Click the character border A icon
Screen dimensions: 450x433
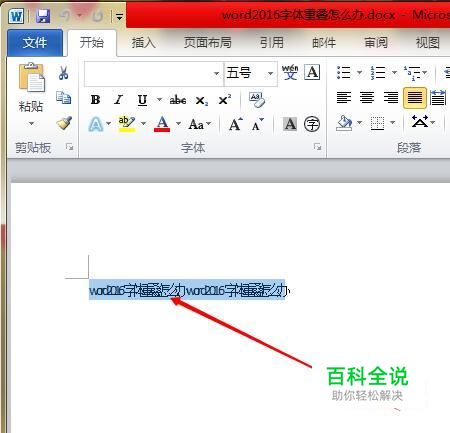[x=312, y=72]
